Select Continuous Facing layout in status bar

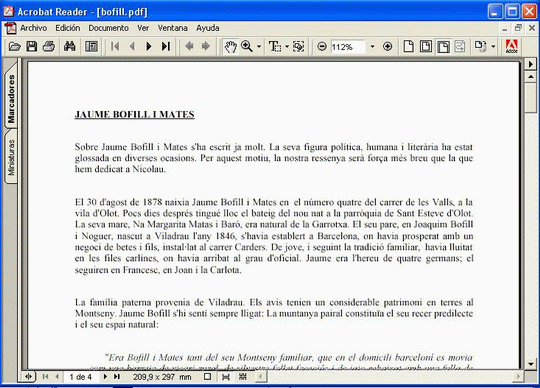[243, 377]
